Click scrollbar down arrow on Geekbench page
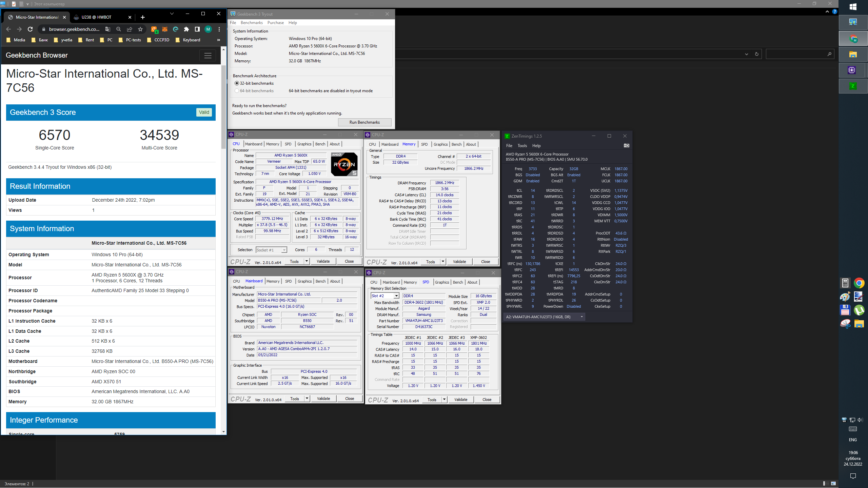This screenshot has width=868, height=488. pos(223,432)
